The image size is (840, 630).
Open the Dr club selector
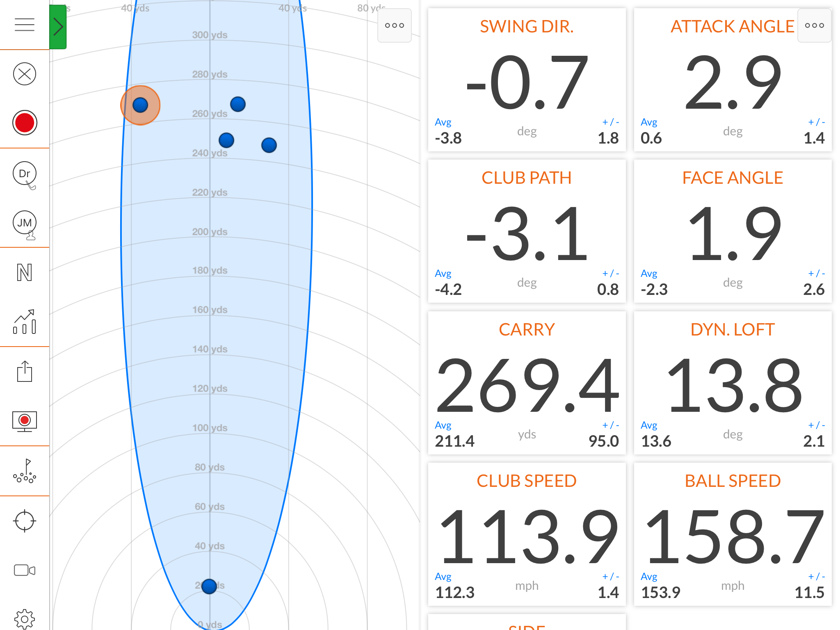click(x=25, y=174)
